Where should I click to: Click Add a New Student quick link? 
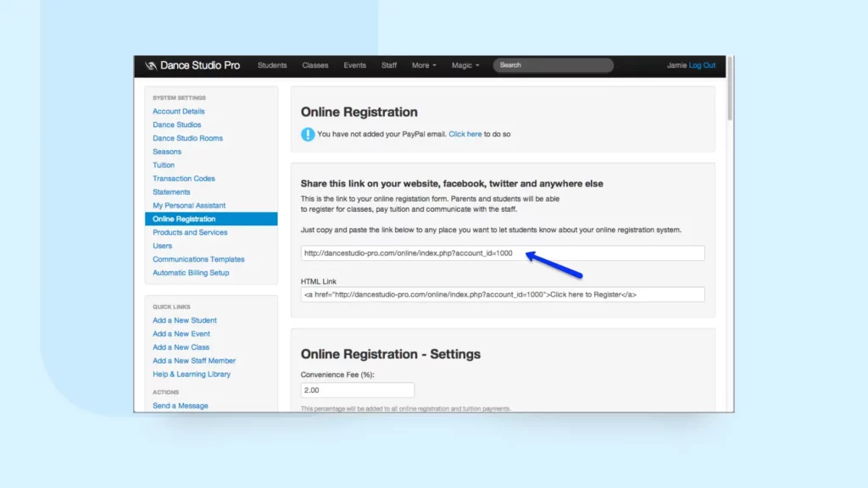point(184,320)
